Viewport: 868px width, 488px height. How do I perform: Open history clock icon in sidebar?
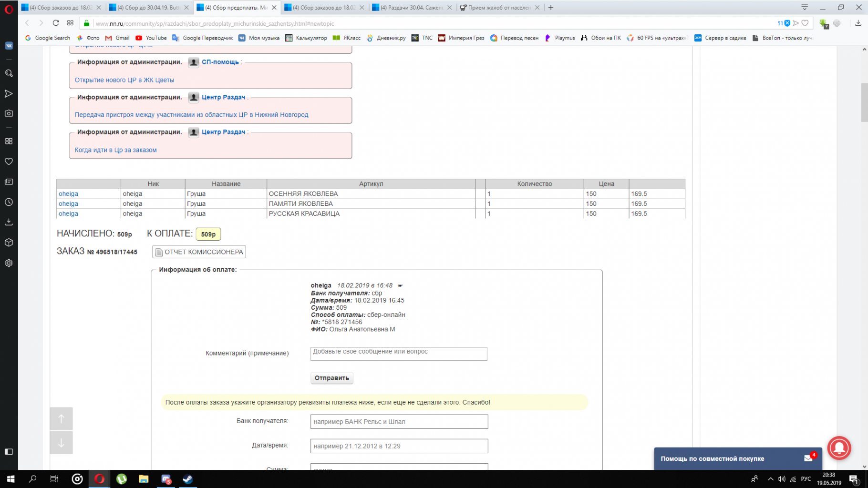point(9,202)
